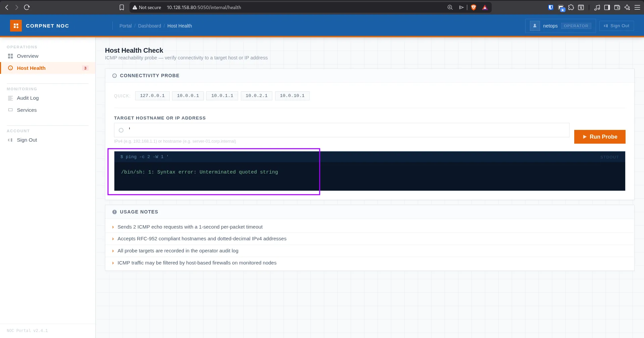Click the Portal breadcrumb link

point(125,26)
